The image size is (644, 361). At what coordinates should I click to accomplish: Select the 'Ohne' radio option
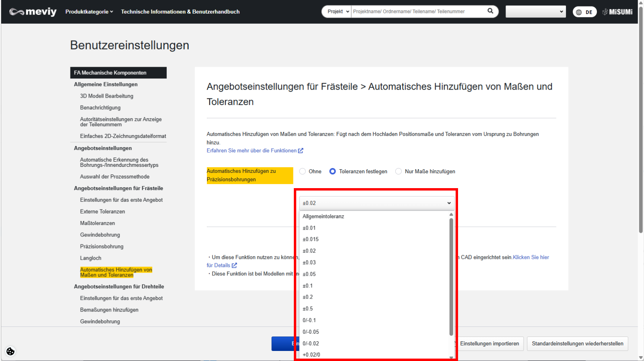(303, 171)
